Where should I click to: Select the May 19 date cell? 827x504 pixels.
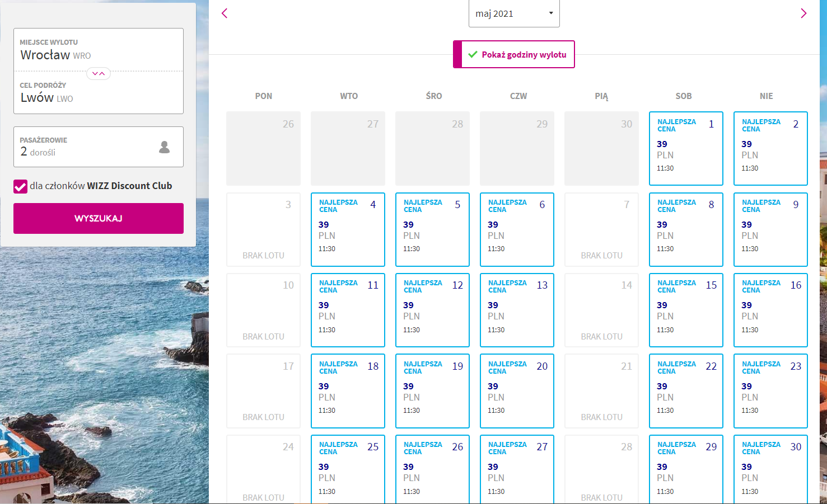tap(432, 391)
